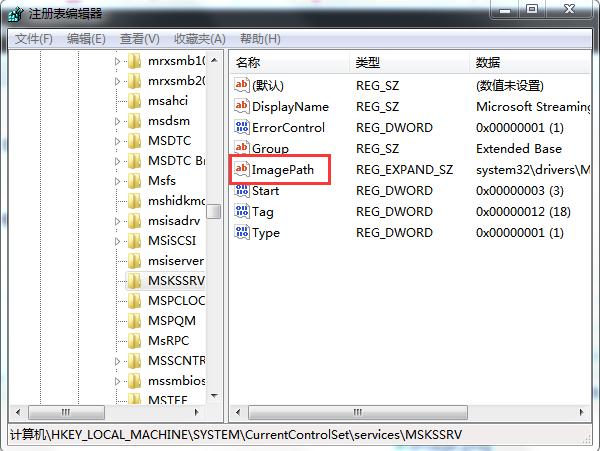The width and height of the screenshot is (600, 451).
Task: Click the tree pane vertical scrollbar thumb
Action: click(214, 212)
